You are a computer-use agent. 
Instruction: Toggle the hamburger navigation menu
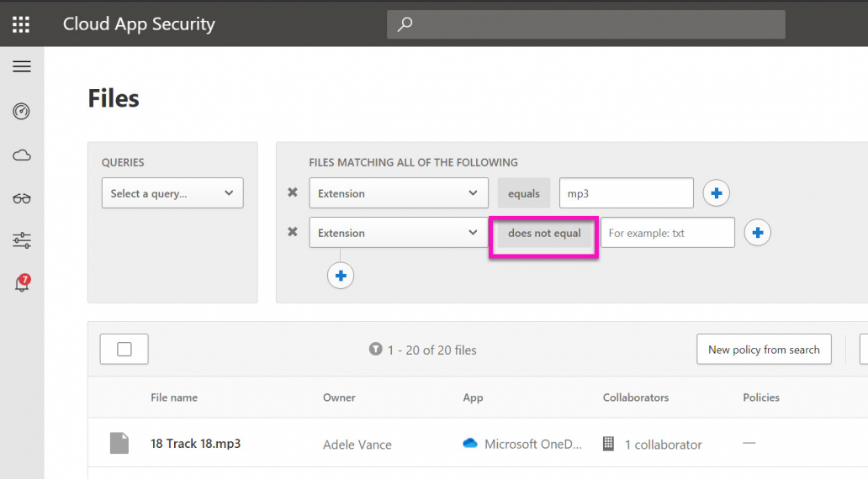tap(22, 66)
